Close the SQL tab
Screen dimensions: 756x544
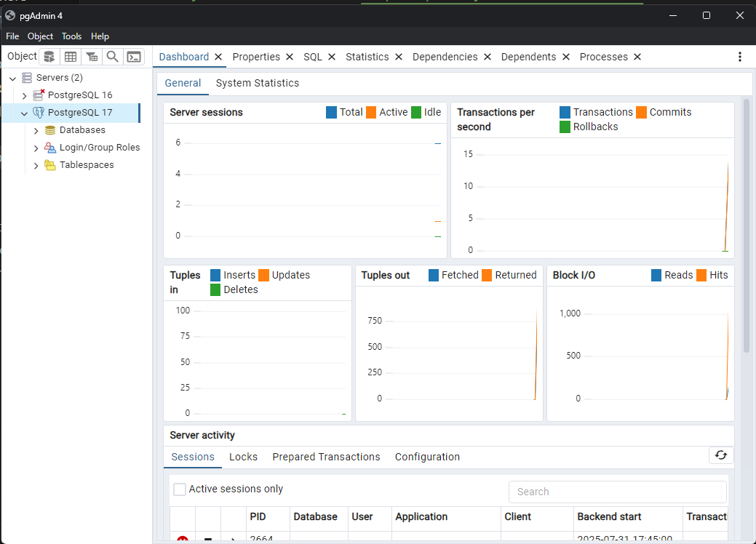pos(332,57)
